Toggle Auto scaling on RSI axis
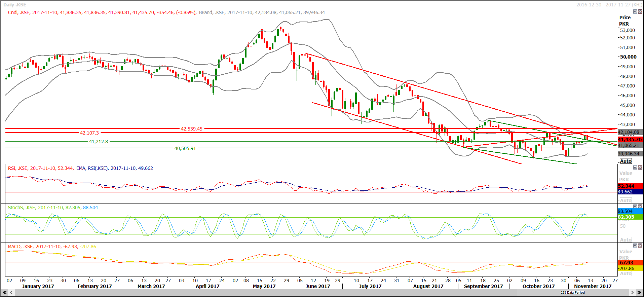The width and height of the screenshot is (644, 297). tap(626, 200)
